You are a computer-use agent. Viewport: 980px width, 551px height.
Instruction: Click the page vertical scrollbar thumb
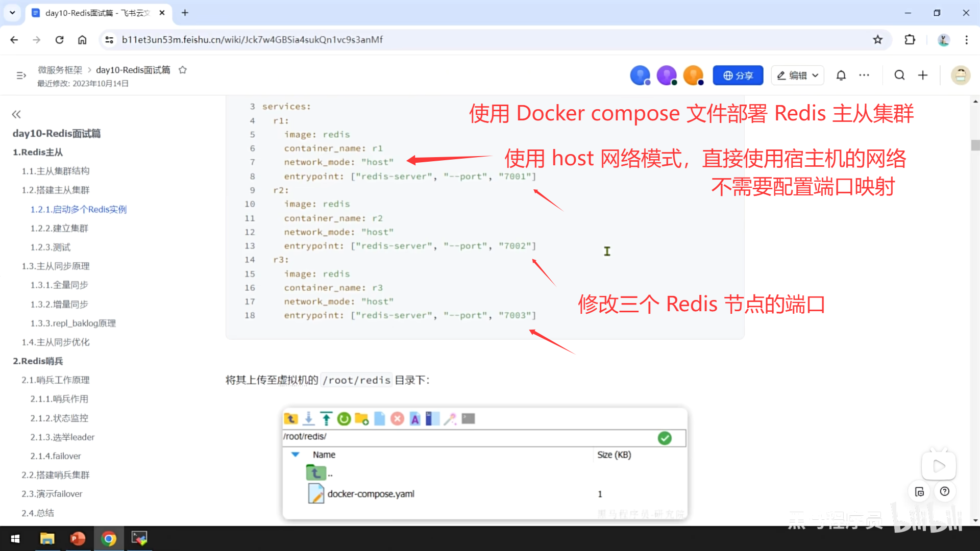975,145
